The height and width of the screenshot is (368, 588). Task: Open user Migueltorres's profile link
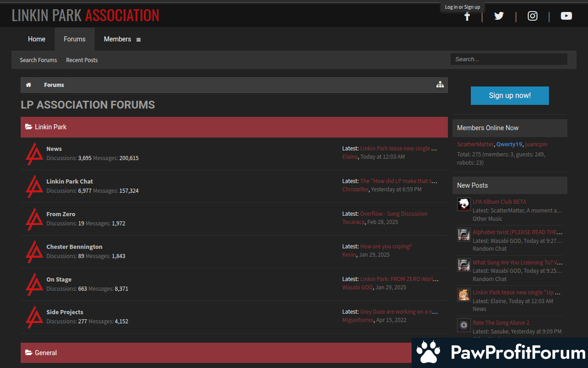pyautogui.click(x=358, y=320)
